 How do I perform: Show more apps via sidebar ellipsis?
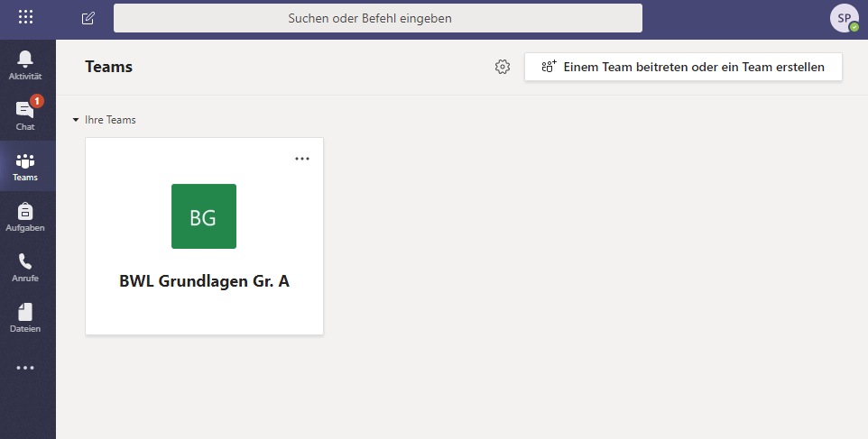pos(25,368)
